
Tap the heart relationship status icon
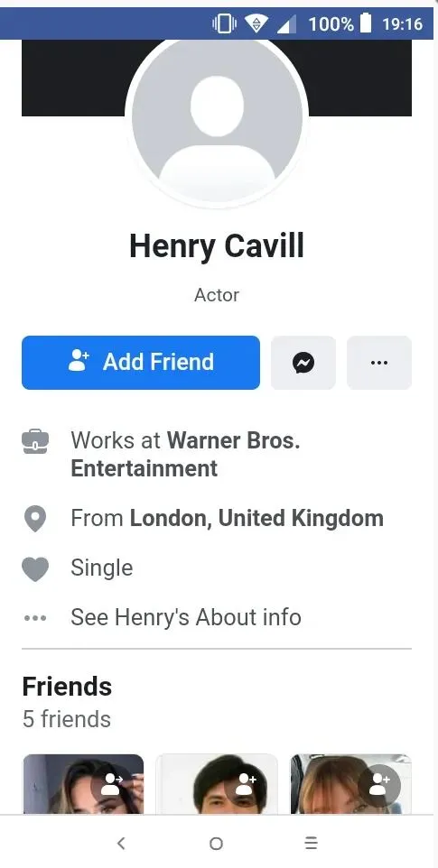35,569
